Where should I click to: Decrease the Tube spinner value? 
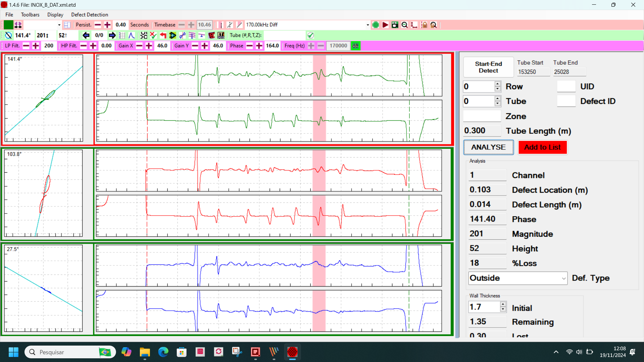tap(497, 104)
